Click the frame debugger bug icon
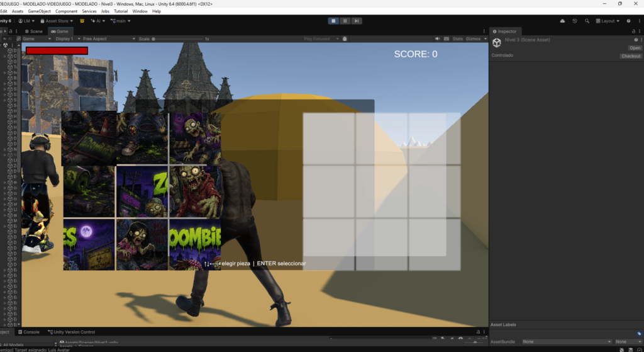The width and height of the screenshot is (644, 352). (x=345, y=38)
